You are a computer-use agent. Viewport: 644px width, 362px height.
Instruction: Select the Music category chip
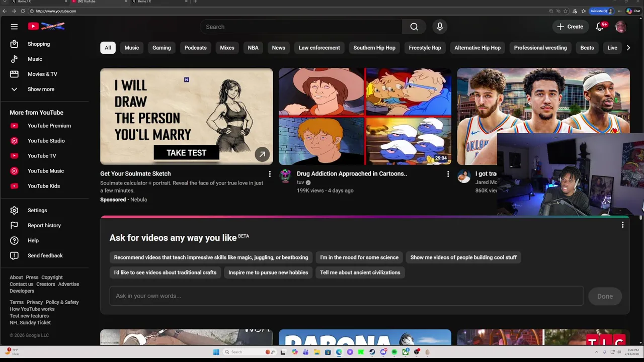click(x=132, y=48)
